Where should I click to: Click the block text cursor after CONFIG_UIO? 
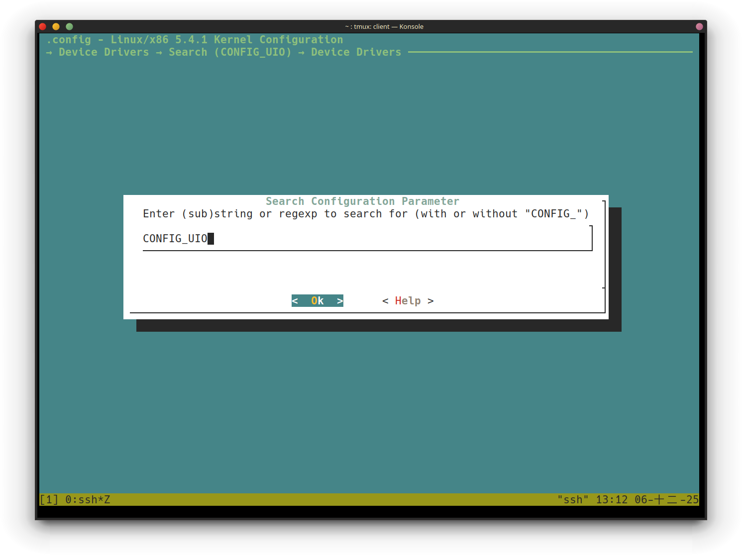pos(211,239)
